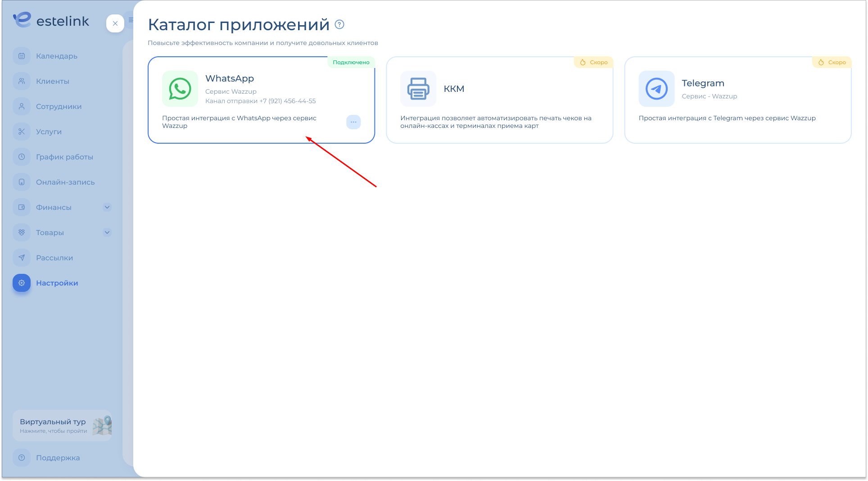Screen dimensions: 868x481
Task: Select Услуги in the sidebar
Action: [x=49, y=132]
